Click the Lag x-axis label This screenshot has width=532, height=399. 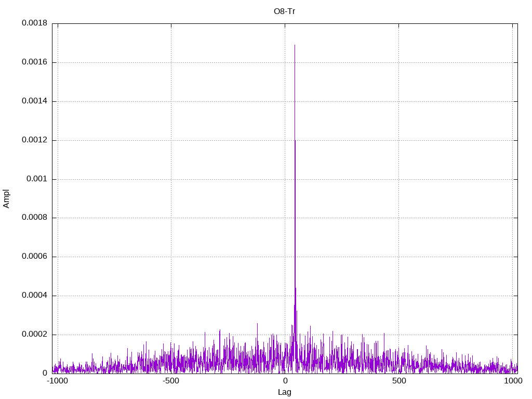(284, 392)
